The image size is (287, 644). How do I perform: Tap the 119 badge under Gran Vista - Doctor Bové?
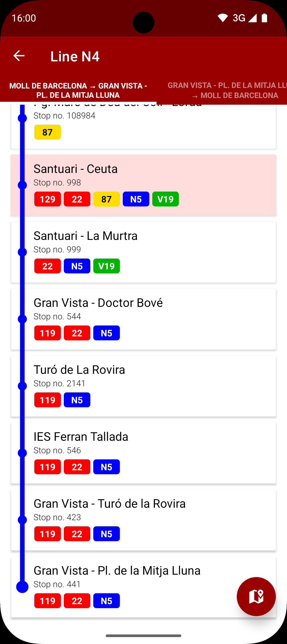tap(48, 333)
